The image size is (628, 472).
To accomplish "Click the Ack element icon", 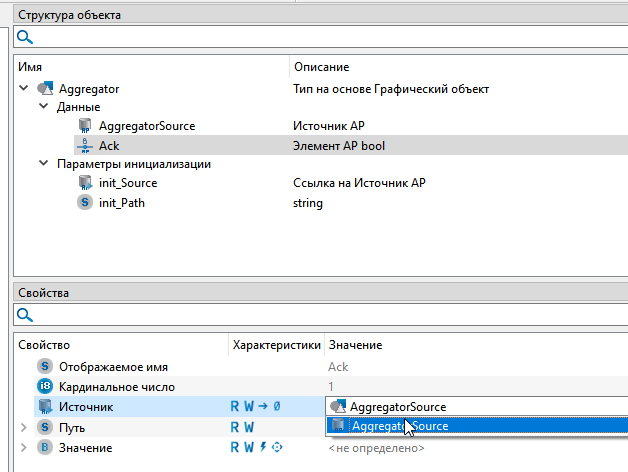I will [85, 145].
